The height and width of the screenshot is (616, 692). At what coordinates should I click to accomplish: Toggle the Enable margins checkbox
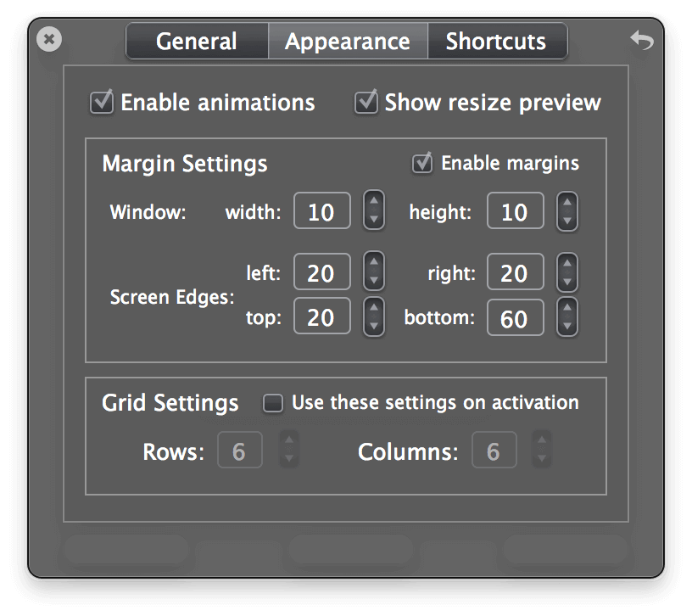click(422, 163)
